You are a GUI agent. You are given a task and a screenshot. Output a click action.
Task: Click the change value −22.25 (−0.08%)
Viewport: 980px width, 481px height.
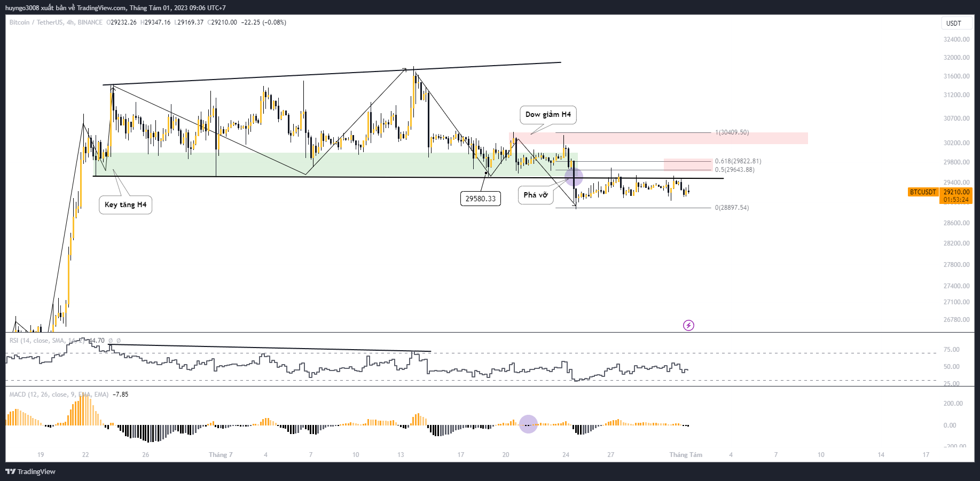tap(264, 22)
